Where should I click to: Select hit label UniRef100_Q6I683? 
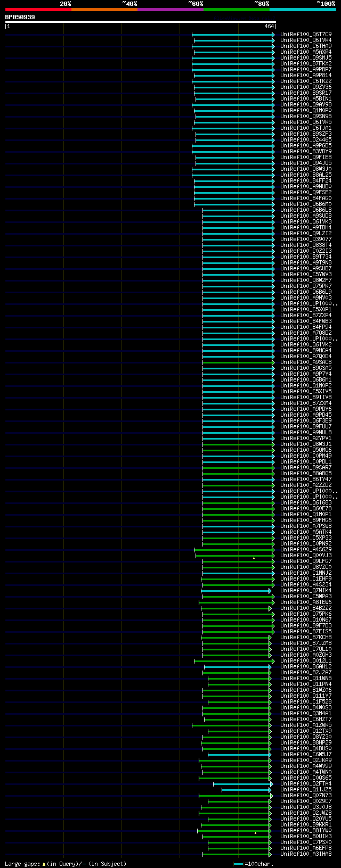[x=306, y=502]
